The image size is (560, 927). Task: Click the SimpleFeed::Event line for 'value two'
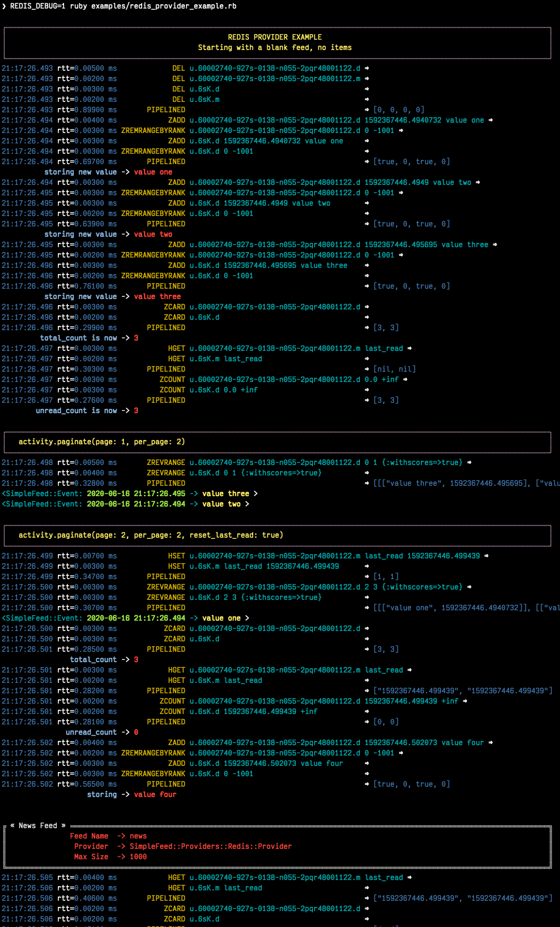126,504
